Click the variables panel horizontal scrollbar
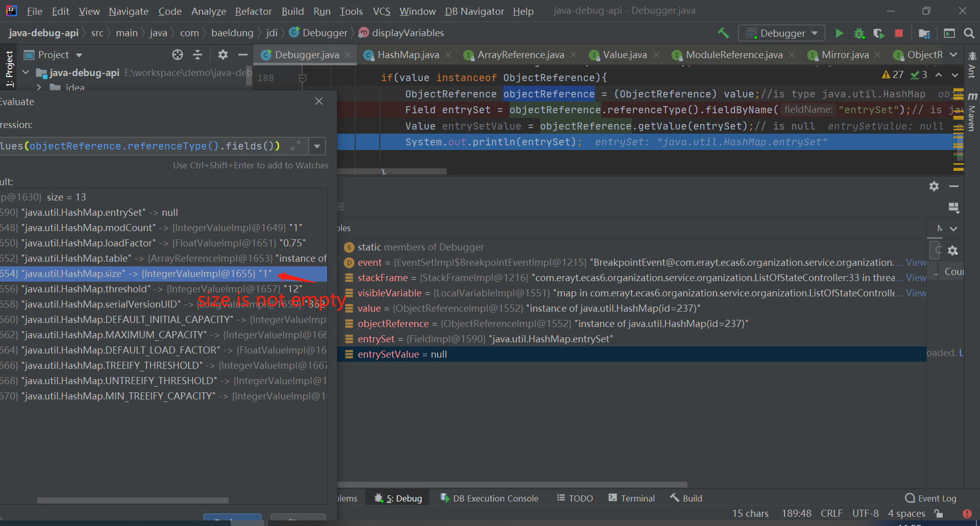 (512, 484)
